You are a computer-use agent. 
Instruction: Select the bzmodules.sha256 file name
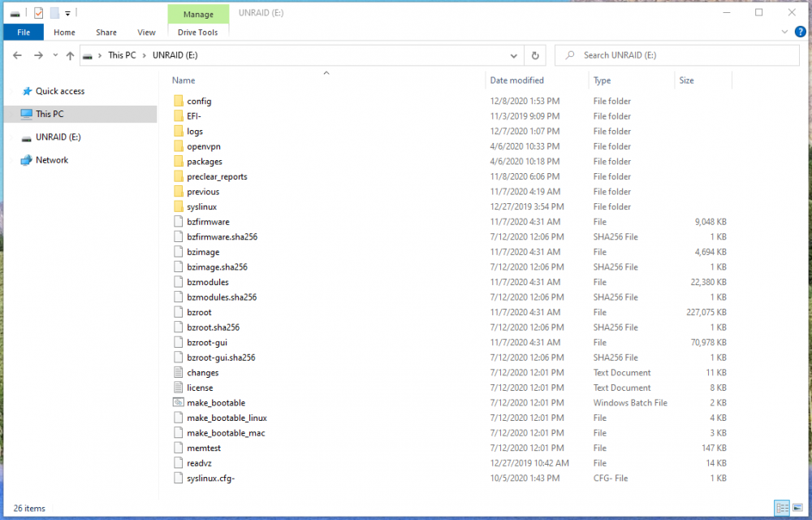coord(222,297)
